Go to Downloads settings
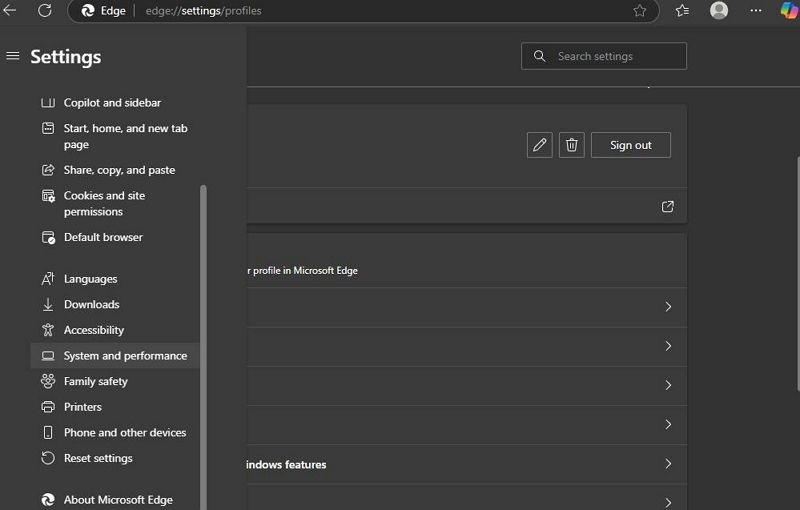800x510 pixels. coord(91,305)
